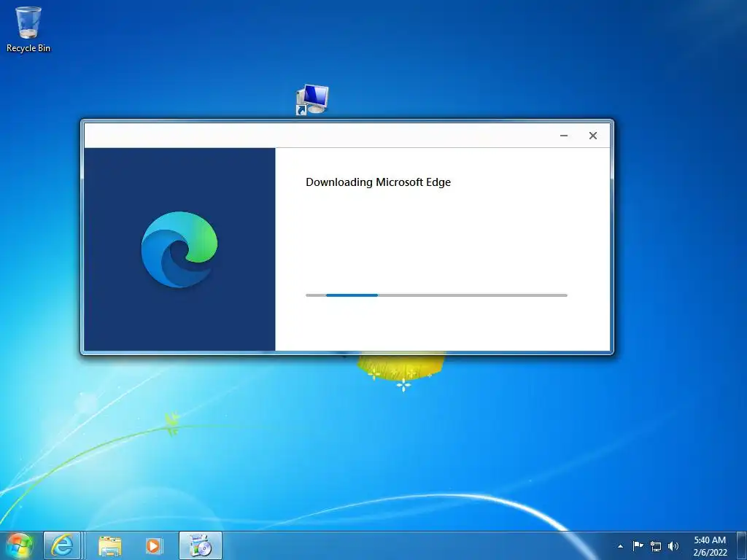Open the Recycle Bin desktop icon
The image size is (747, 560).
tap(28, 29)
